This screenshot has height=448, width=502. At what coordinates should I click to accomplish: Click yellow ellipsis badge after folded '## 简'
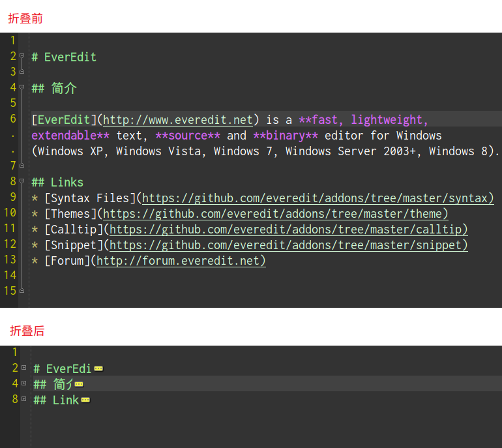[79, 384]
